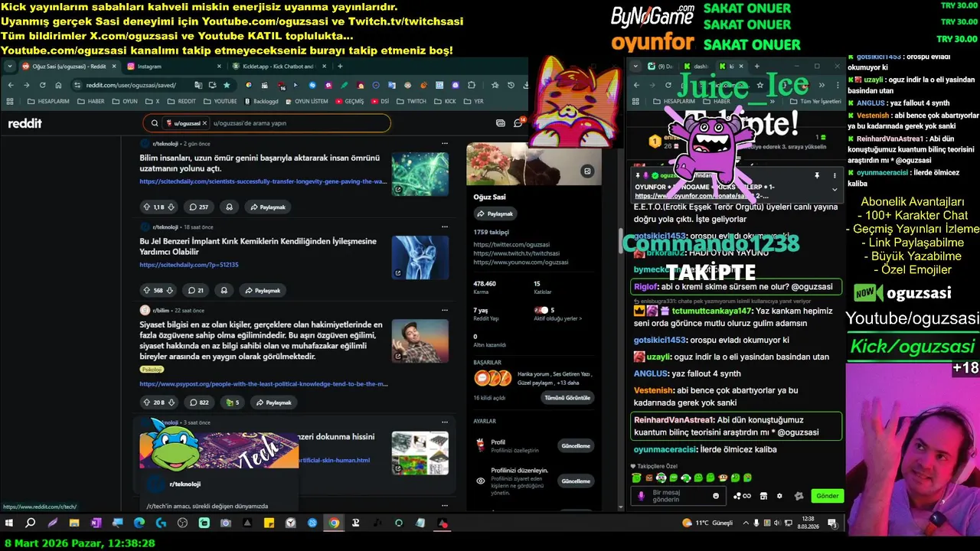Open the TWITCH bookmarks folder
Screen dimensions: 980x551
411,101
